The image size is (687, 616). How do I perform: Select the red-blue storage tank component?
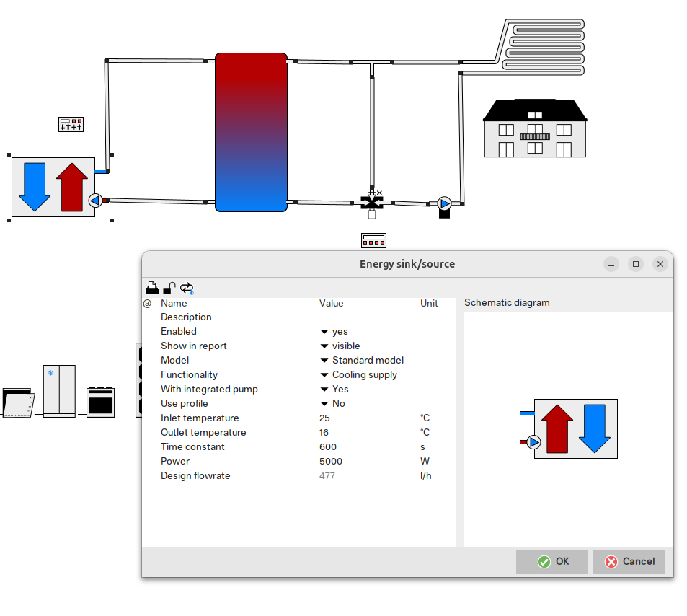pos(251,132)
